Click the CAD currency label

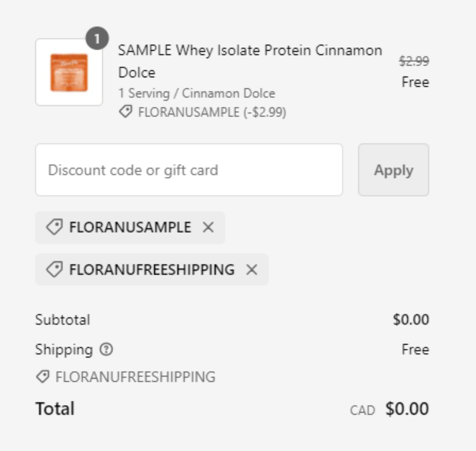click(362, 411)
